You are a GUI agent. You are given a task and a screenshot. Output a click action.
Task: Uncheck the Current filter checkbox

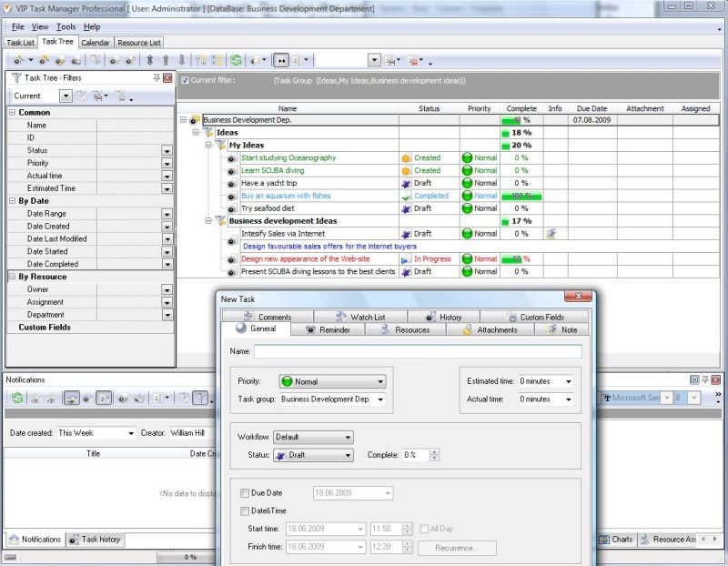pyautogui.click(x=186, y=80)
